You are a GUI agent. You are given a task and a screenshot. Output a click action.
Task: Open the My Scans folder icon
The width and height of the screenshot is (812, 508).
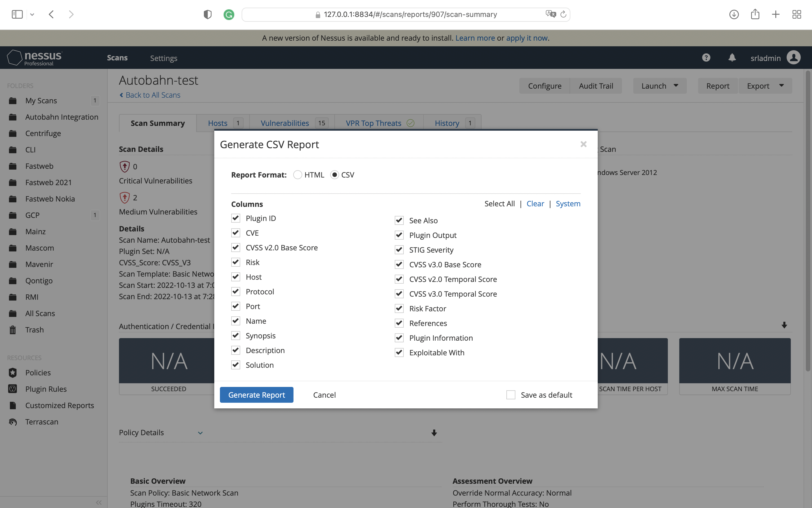coord(13,100)
